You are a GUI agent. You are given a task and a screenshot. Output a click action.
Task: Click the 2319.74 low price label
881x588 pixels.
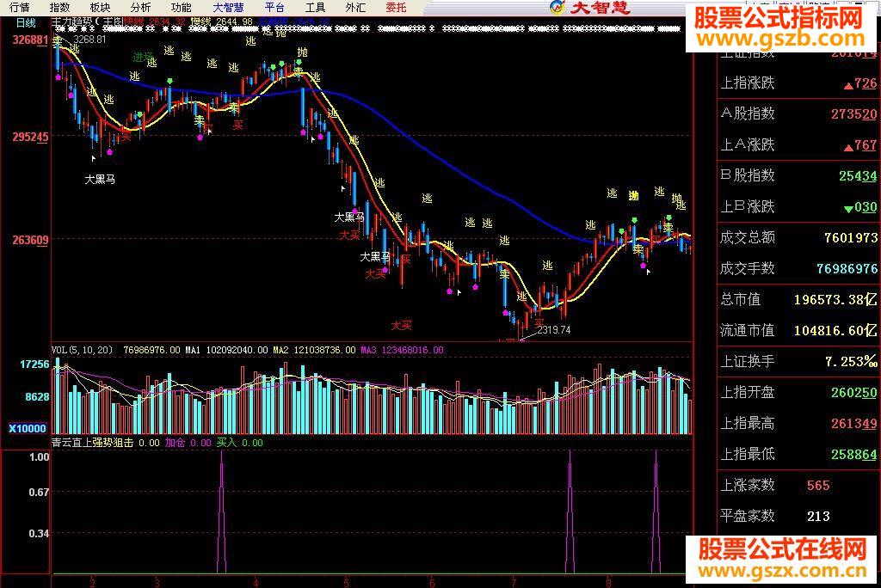(x=553, y=329)
